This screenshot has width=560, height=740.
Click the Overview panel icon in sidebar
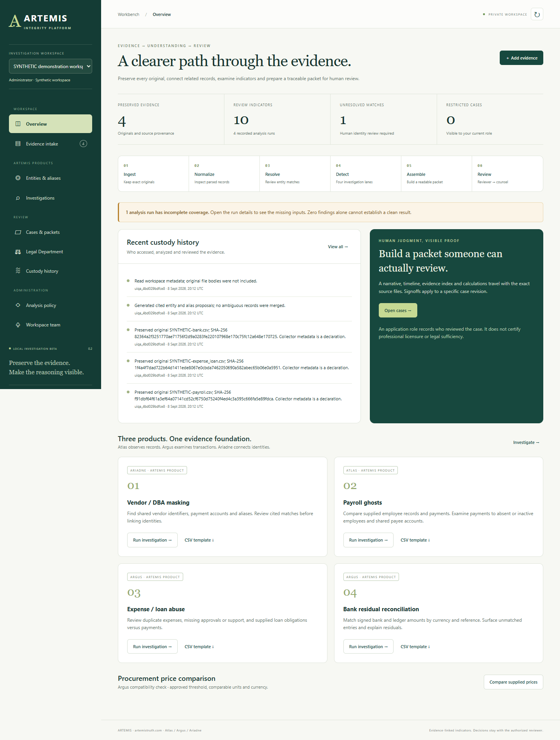(18, 124)
